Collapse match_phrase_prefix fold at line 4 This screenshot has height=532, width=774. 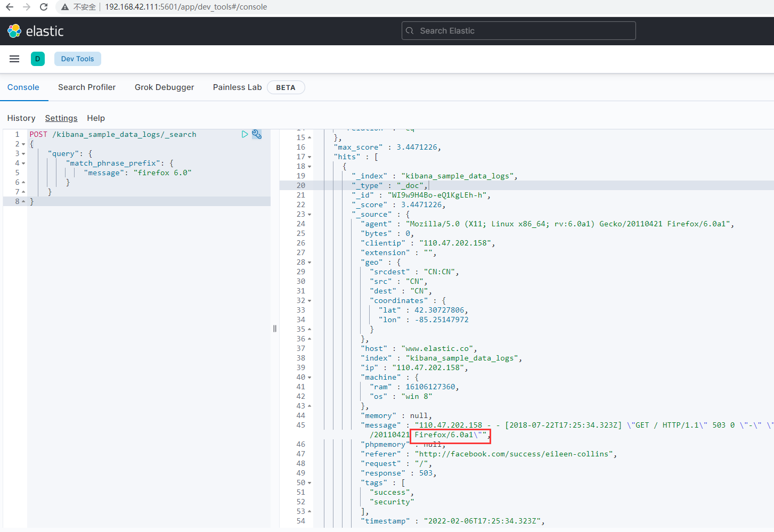23,163
